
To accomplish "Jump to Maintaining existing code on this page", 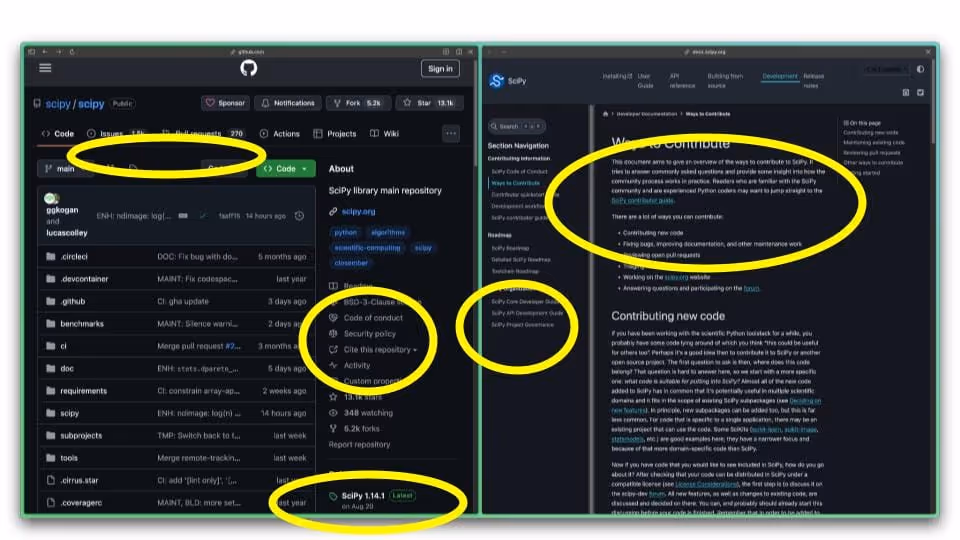I will tap(873, 143).
